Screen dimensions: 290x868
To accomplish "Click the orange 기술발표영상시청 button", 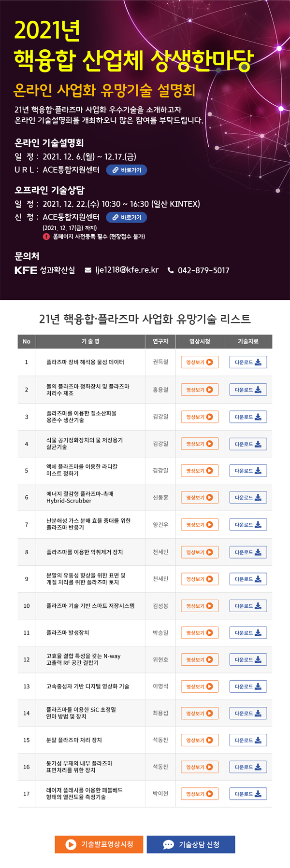I will point(99,844).
